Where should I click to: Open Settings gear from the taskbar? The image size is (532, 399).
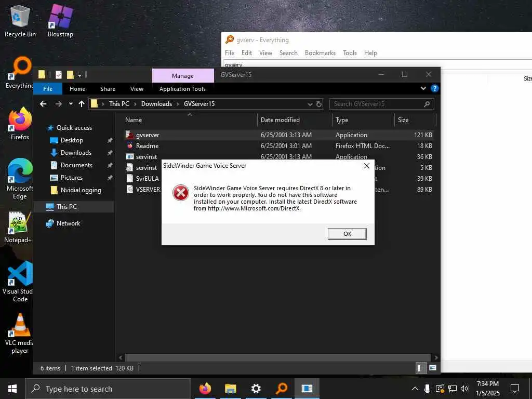point(256,389)
